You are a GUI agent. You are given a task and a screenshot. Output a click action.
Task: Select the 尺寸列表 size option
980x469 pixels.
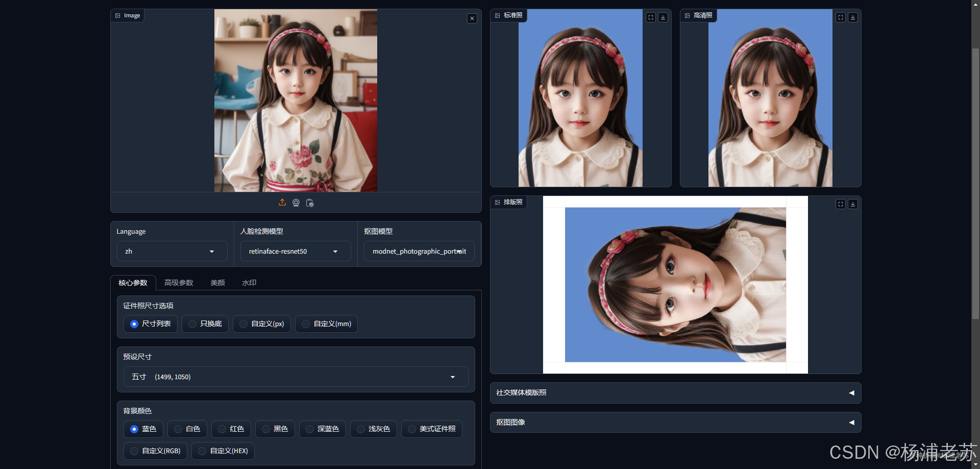[151, 324]
